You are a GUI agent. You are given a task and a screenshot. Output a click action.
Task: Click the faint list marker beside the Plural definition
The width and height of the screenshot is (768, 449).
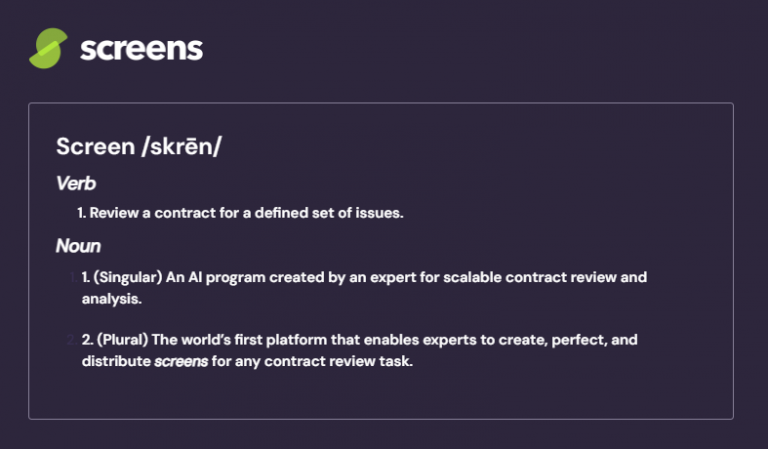(72, 340)
